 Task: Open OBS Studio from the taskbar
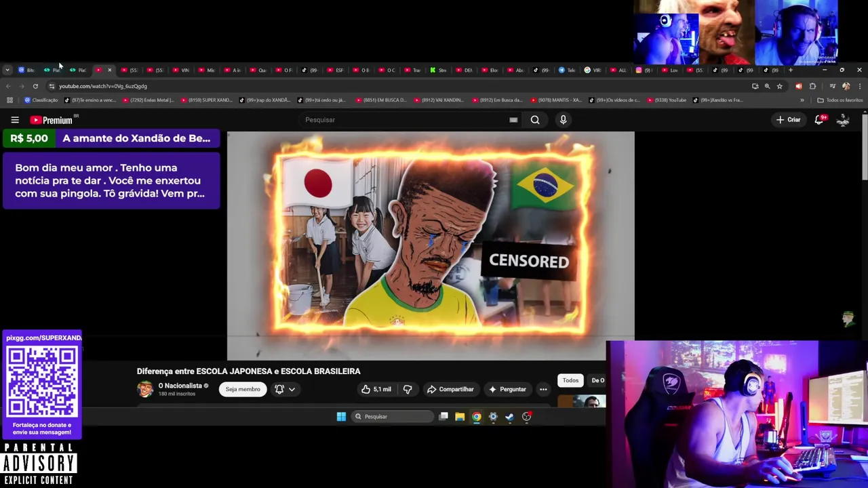click(x=526, y=417)
